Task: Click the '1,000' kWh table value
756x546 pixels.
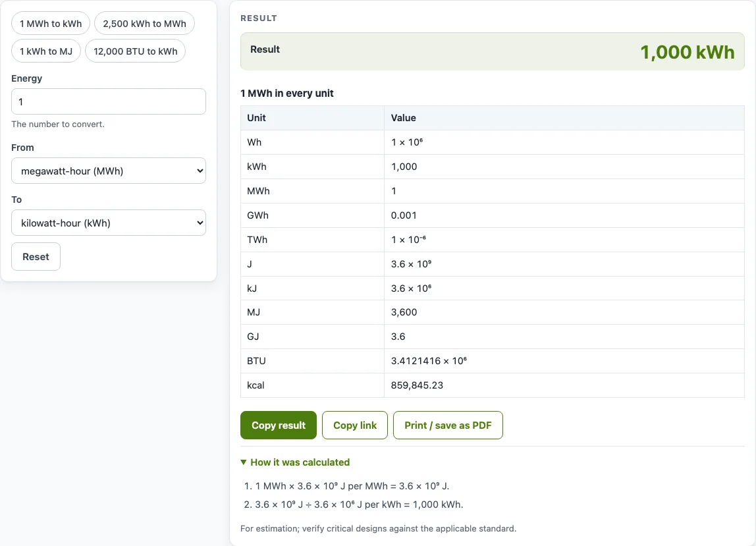Action: pyautogui.click(x=404, y=167)
